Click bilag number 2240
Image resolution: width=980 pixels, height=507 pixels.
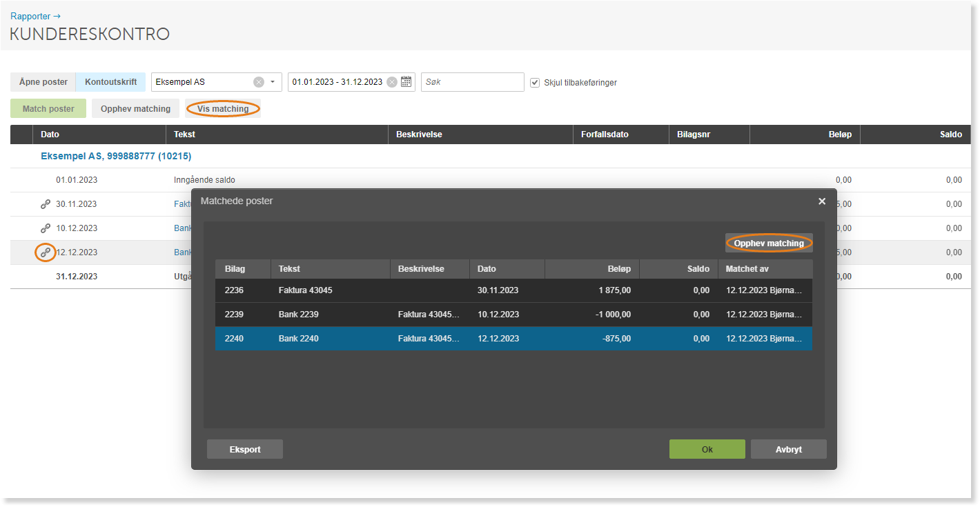point(235,339)
